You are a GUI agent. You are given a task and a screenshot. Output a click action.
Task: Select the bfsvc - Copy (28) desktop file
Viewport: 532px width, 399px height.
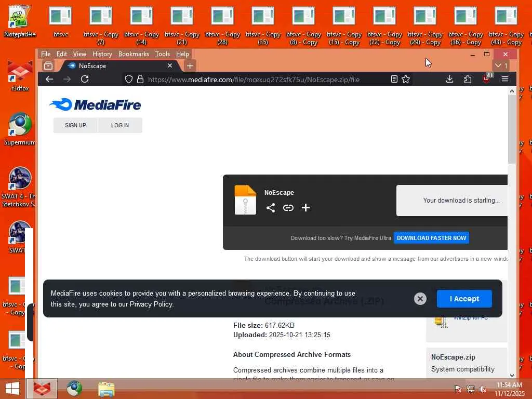point(222,26)
